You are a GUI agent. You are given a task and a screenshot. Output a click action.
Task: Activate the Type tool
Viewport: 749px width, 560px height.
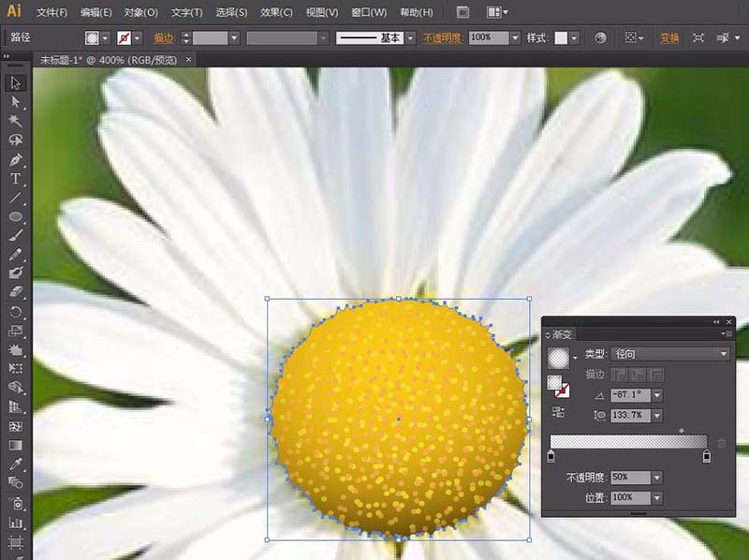tap(15, 178)
